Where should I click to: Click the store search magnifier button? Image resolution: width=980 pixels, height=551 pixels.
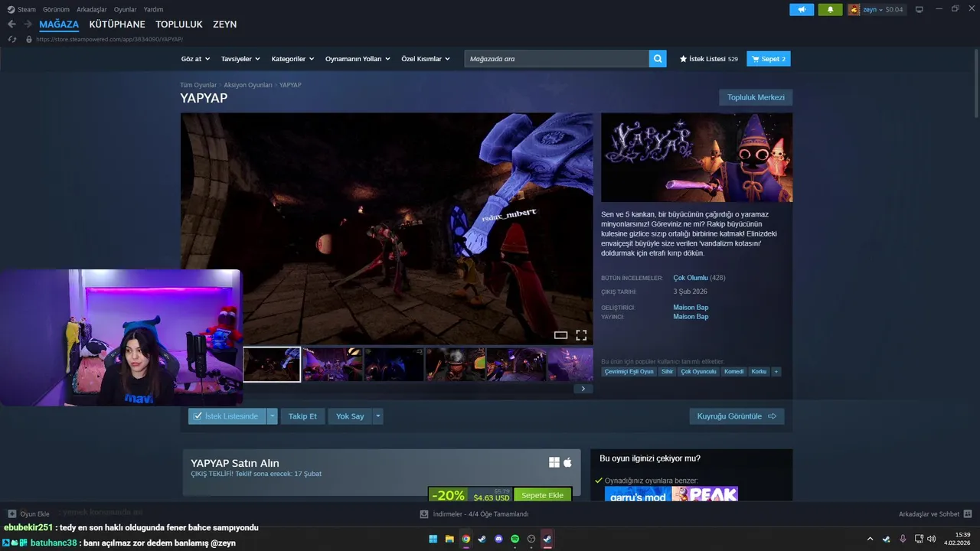point(658,59)
